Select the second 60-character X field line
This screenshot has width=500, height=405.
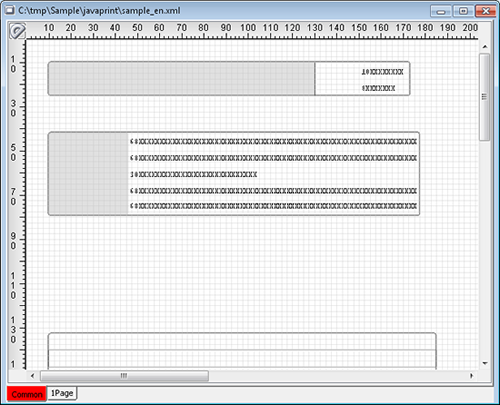(x=273, y=158)
